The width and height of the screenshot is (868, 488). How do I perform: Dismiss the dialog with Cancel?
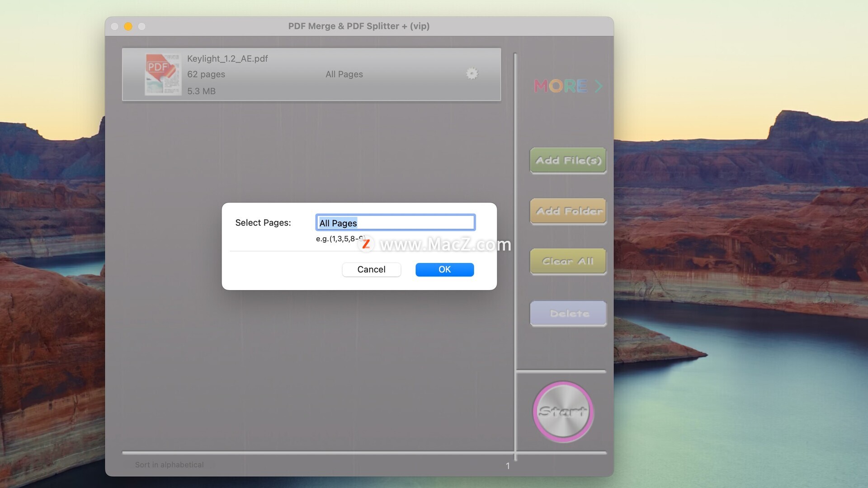point(371,269)
